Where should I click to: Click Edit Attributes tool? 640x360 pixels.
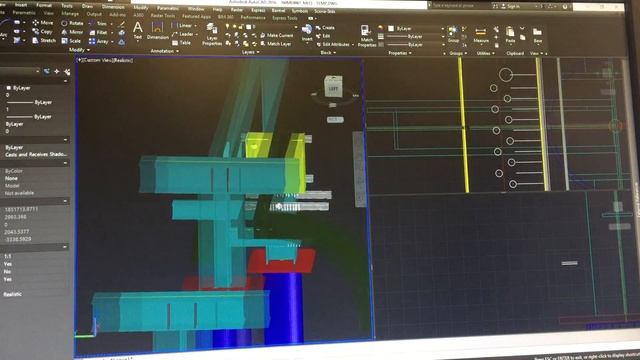333,44
